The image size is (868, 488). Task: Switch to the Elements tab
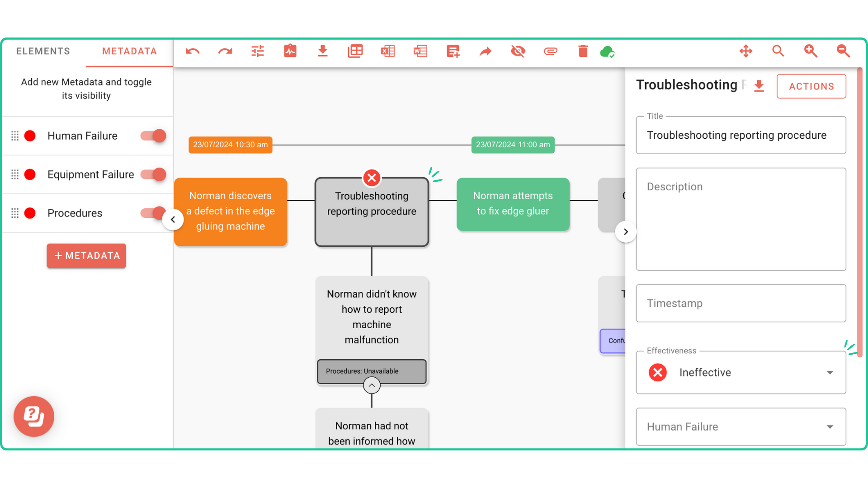click(43, 52)
